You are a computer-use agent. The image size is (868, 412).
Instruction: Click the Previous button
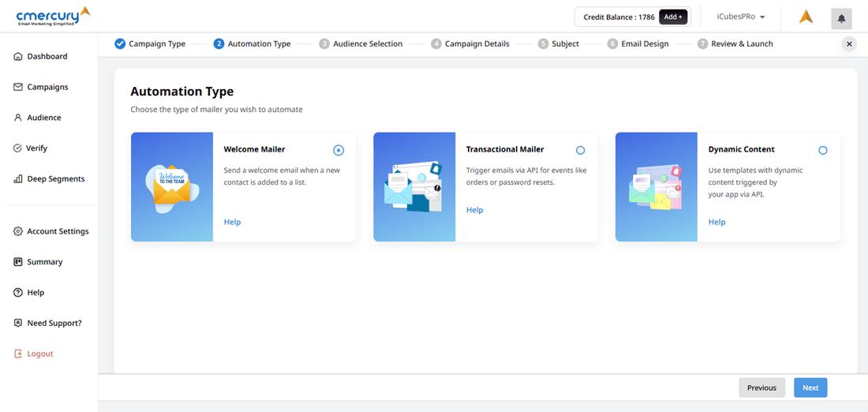[761, 388]
